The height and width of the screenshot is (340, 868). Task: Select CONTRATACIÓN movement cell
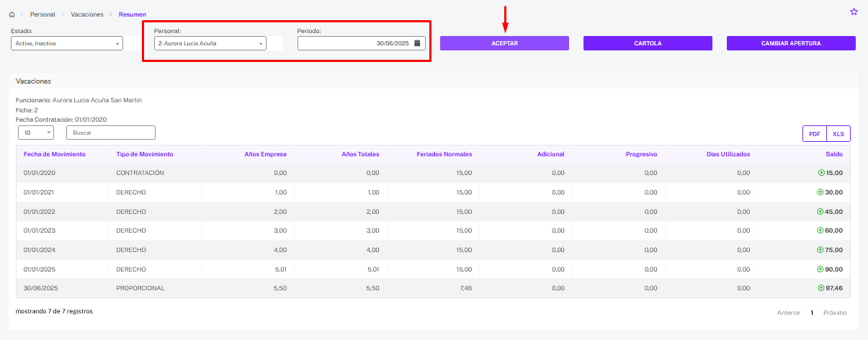click(155, 173)
